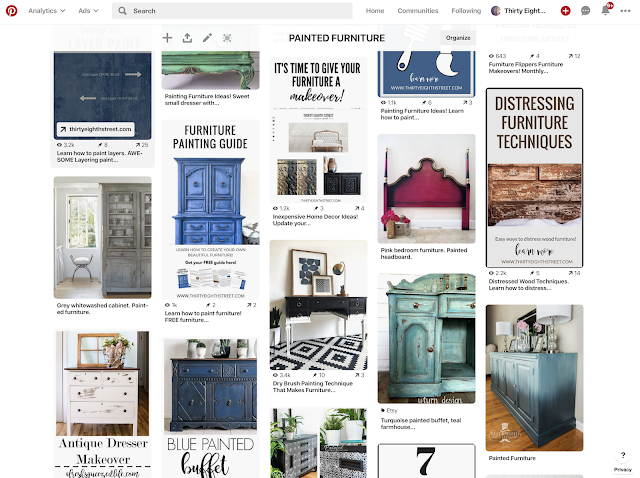
Task: Click the plus add pin icon
Action: click(x=167, y=38)
